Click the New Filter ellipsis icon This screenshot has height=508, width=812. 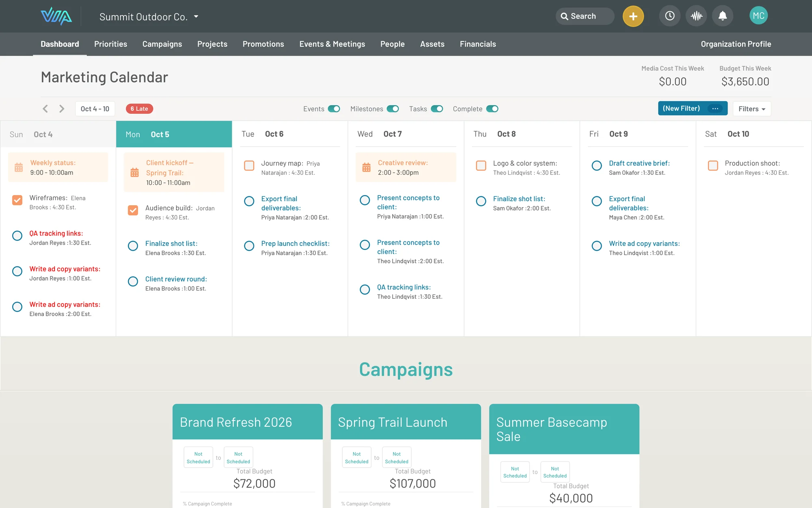click(715, 109)
